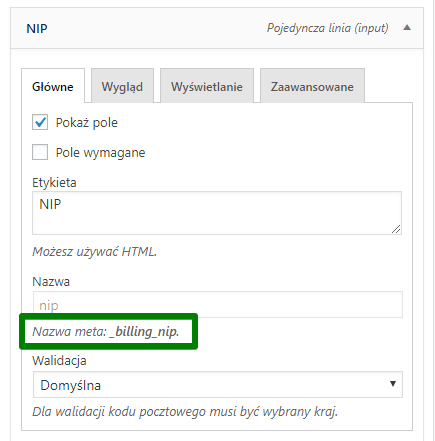The height and width of the screenshot is (441, 435).
Task: Click the Nazwa meta _billing_nip text
Action: [x=106, y=332]
